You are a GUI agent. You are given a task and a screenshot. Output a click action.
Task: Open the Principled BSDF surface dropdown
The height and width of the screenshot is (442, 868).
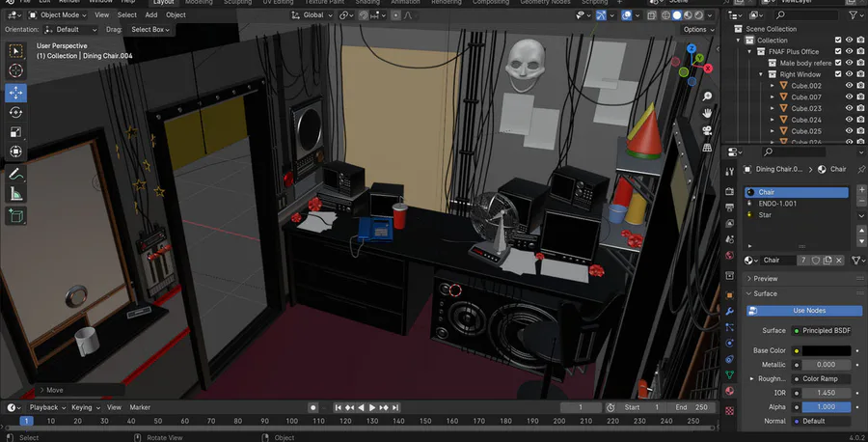coord(824,331)
